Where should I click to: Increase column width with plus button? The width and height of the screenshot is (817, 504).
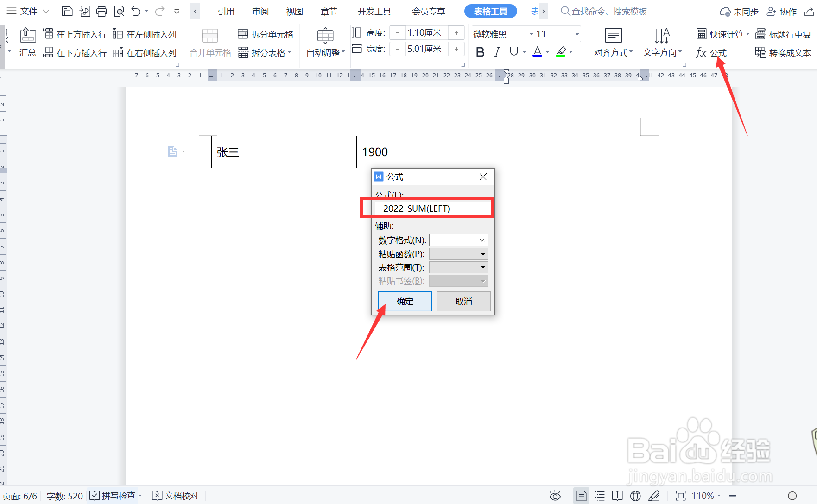coord(456,49)
